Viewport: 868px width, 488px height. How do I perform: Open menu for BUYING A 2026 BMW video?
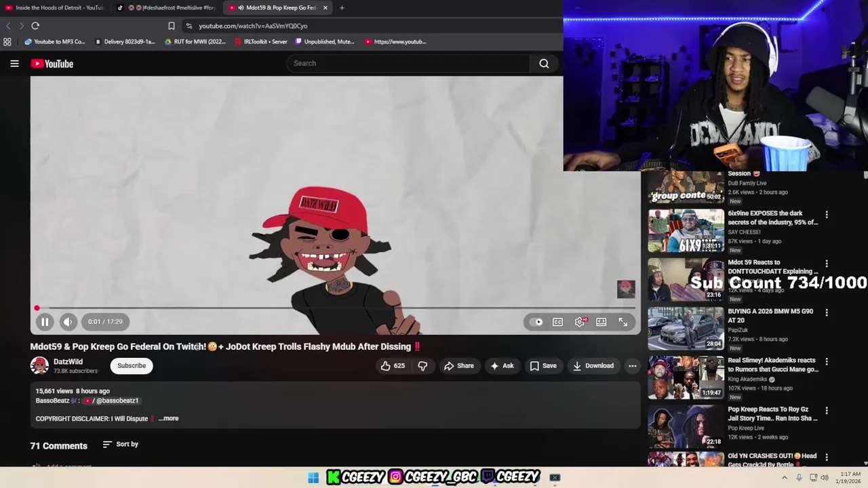pos(826,312)
